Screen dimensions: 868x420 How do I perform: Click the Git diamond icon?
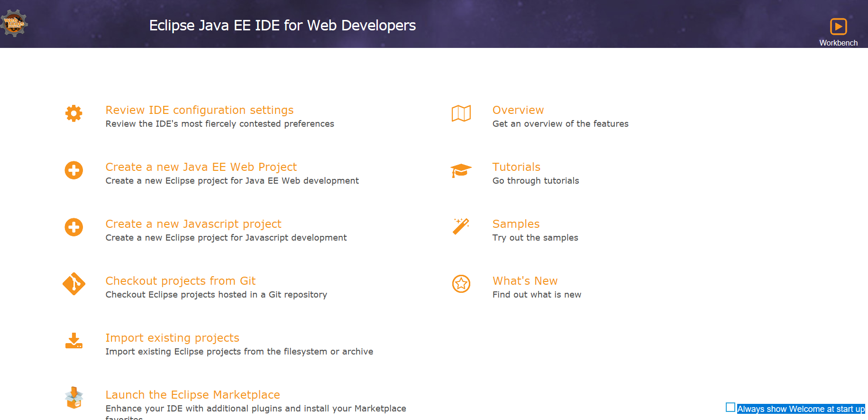pyautogui.click(x=74, y=284)
